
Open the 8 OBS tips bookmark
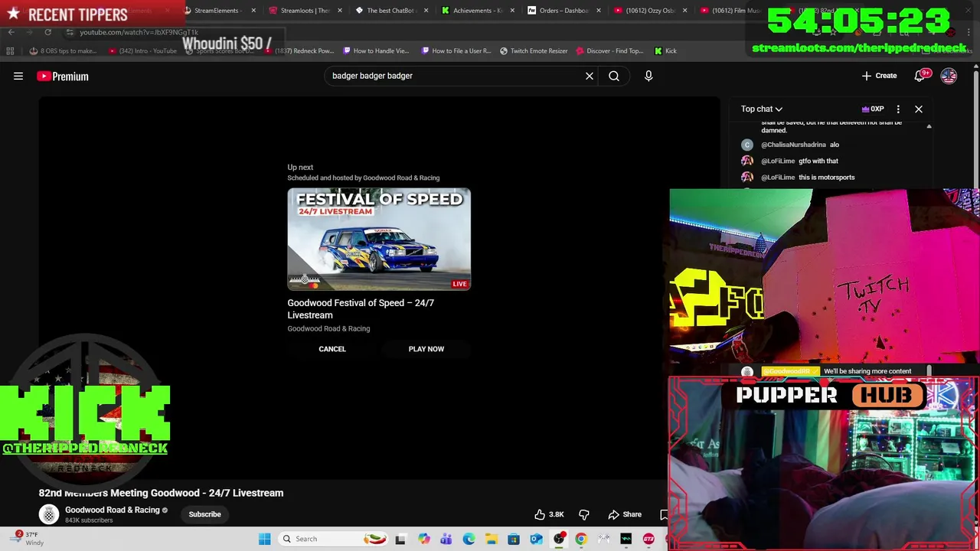63,51
